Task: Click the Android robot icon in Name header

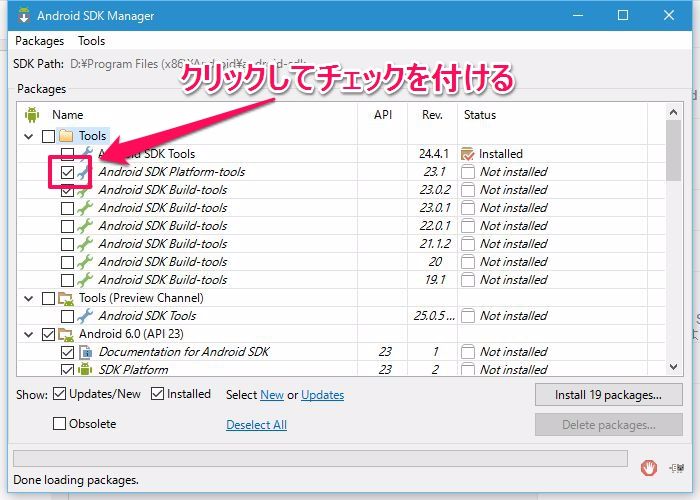Action: [32, 115]
